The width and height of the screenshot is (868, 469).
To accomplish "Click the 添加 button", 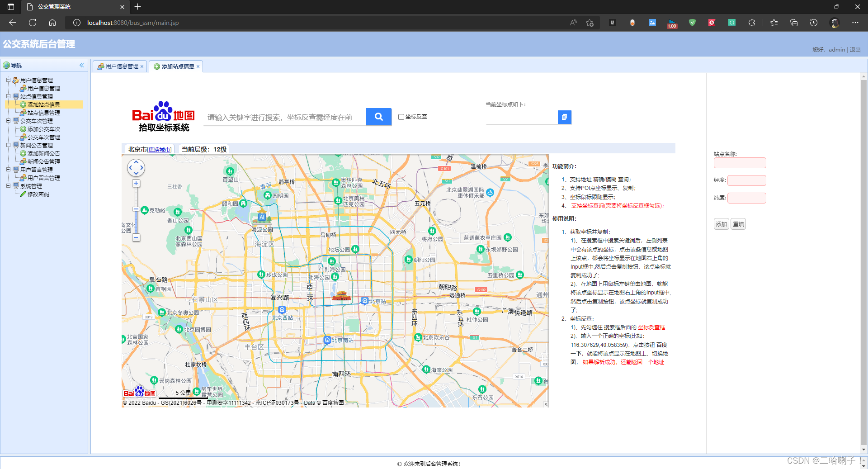I will pos(721,224).
